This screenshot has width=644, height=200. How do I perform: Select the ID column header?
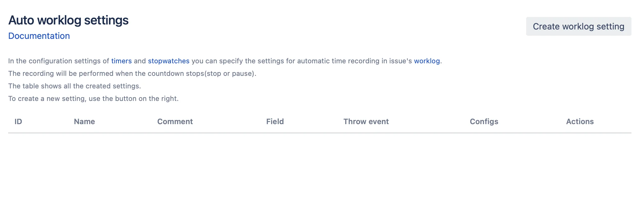[18, 122]
